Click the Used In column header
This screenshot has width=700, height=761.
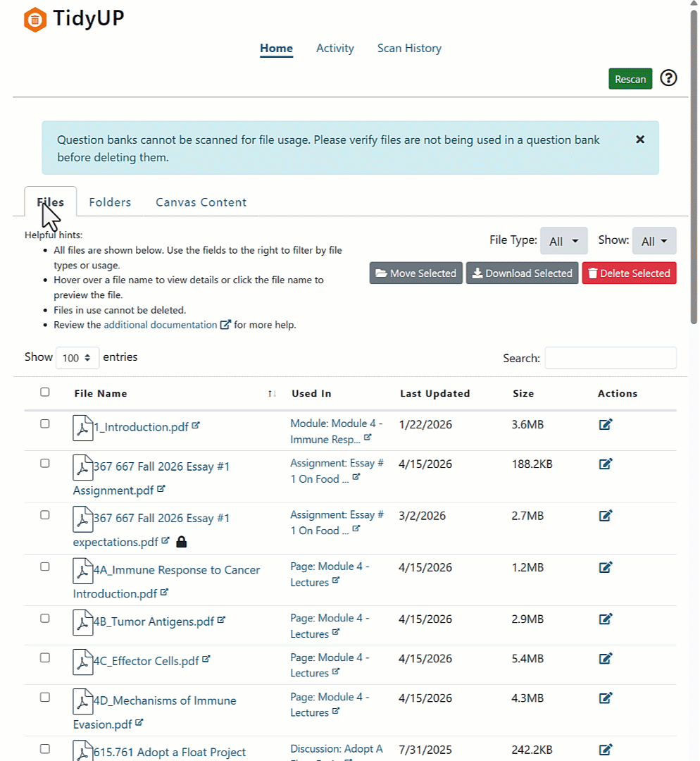pos(311,394)
